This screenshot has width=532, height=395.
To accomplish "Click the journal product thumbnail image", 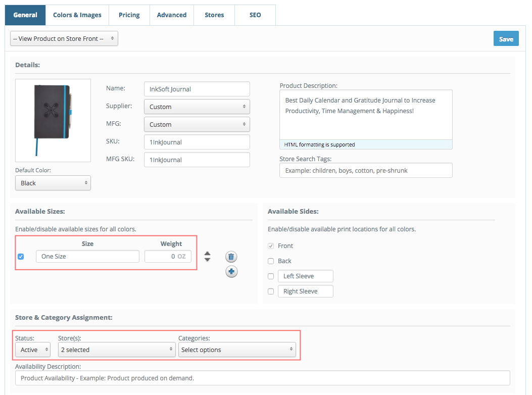I will [53, 120].
